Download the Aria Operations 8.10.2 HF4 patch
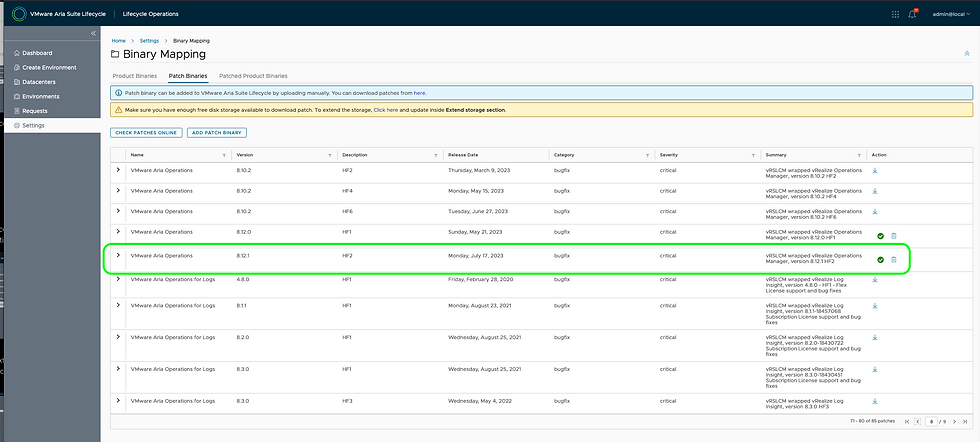 coord(875,191)
